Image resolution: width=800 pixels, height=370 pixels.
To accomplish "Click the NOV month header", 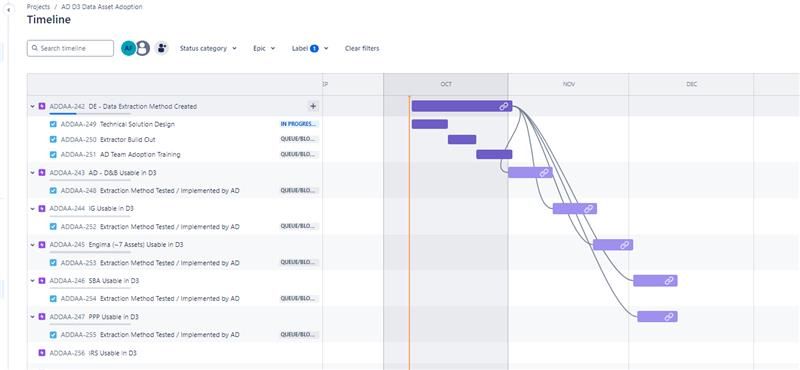I will coord(568,84).
